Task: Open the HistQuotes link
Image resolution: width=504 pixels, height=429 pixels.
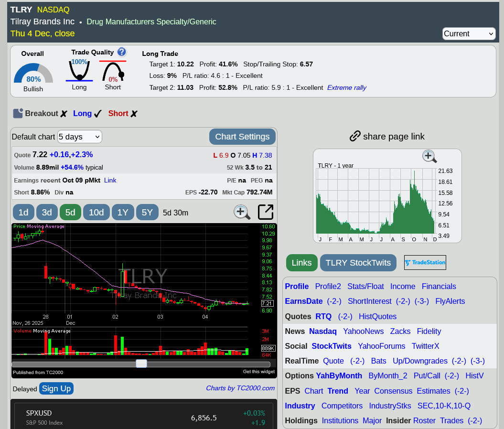Action: tap(378, 317)
